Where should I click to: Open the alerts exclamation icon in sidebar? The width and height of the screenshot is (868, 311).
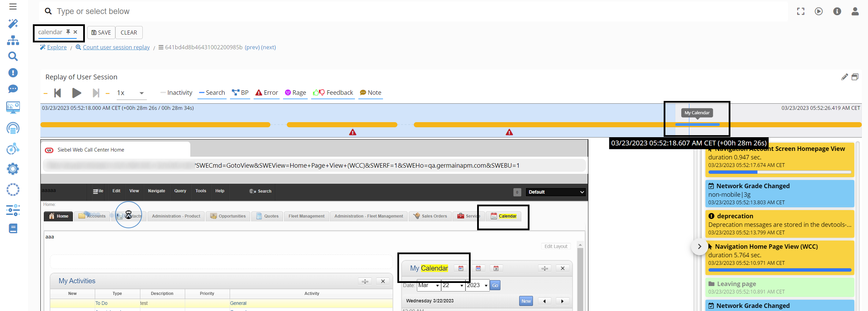(13, 73)
